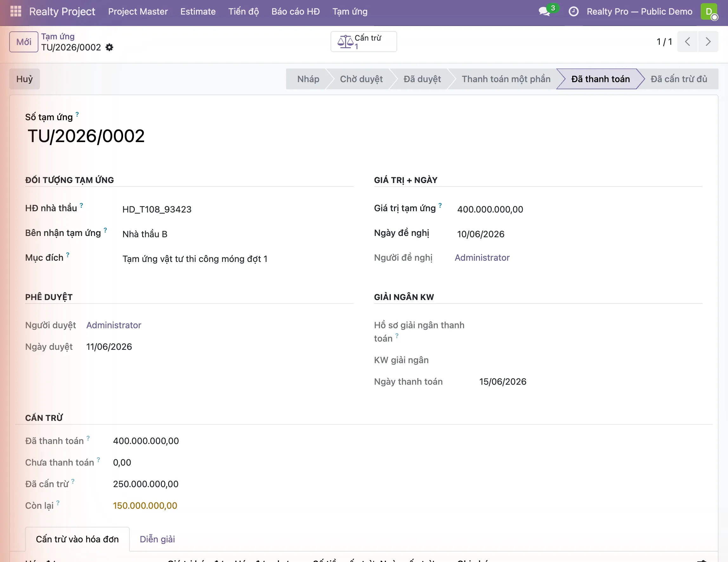Open the apps grid home menu

[16, 11]
